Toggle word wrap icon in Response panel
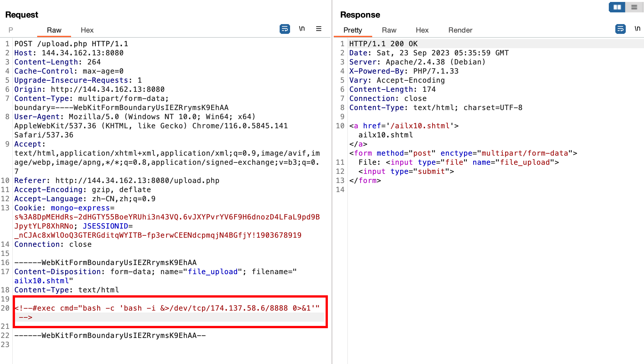 pos(620,29)
